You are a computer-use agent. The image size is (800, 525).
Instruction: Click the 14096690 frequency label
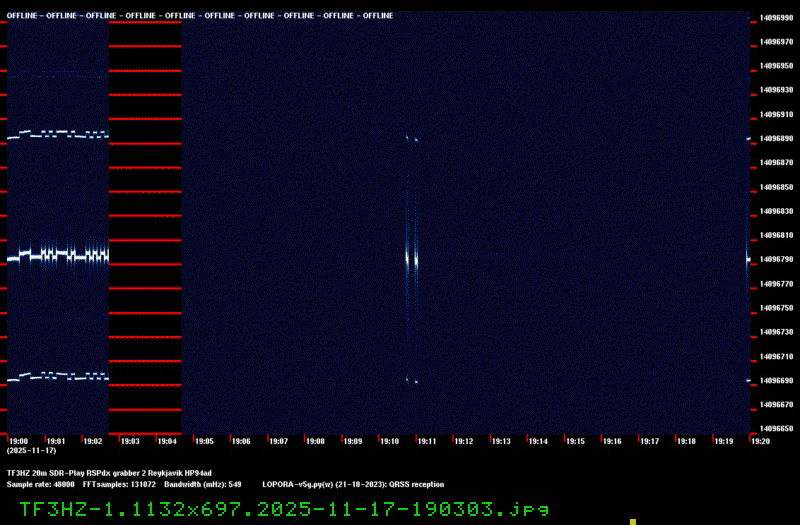[x=776, y=381]
